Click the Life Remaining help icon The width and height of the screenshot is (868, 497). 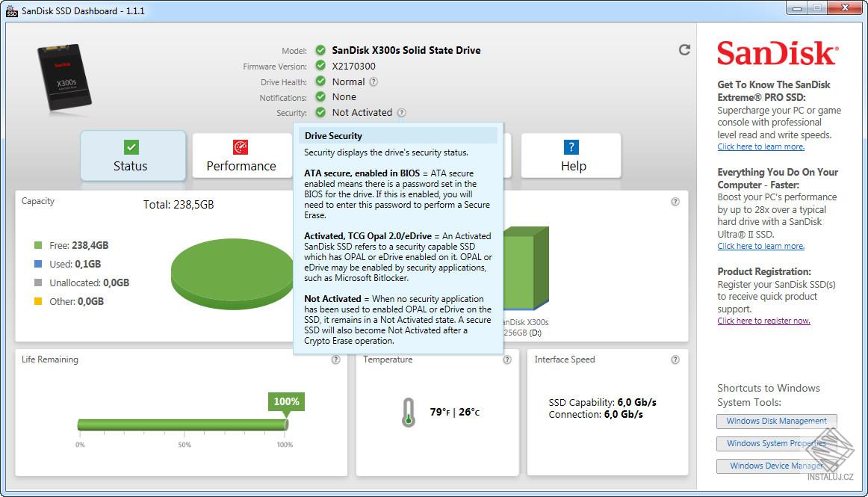[x=336, y=359]
